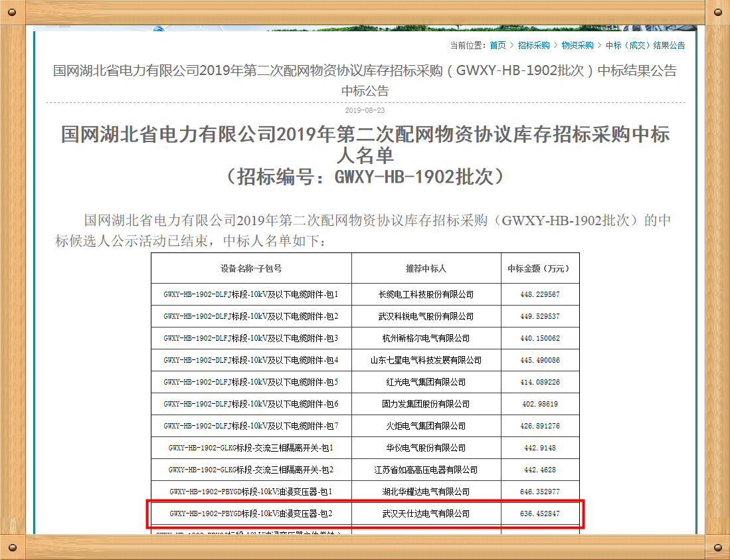Click bidder 火炬电气集团有限公司
This screenshot has height=560, width=730.
click(x=426, y=426)
